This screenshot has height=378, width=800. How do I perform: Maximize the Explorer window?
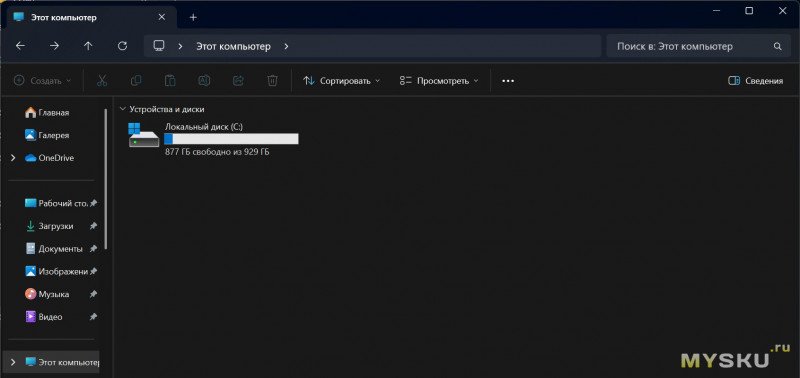point(749,11)
